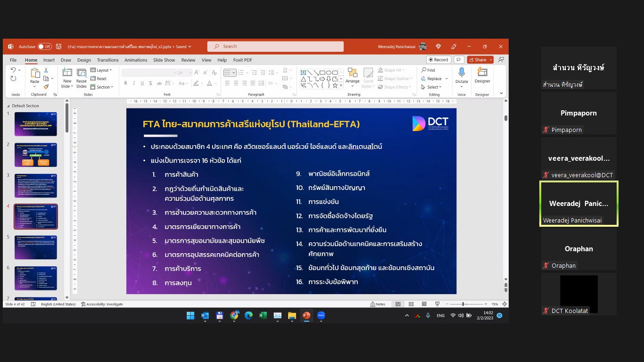Collapse the ribbon with the chevron
The height and width of the screenshot is (362, 644).
coord(501,93)
